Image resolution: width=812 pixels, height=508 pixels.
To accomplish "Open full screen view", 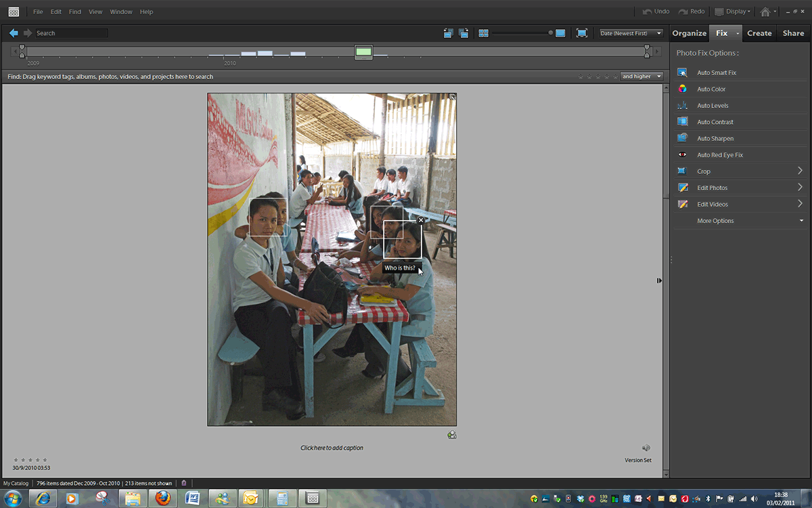I will click(581, 33).
